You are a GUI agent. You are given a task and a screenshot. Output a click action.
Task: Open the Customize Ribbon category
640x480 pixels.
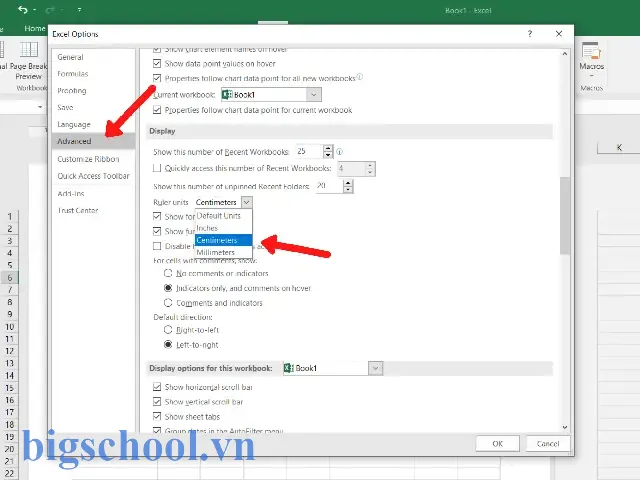pyautogui.click(x=93, y=159)
